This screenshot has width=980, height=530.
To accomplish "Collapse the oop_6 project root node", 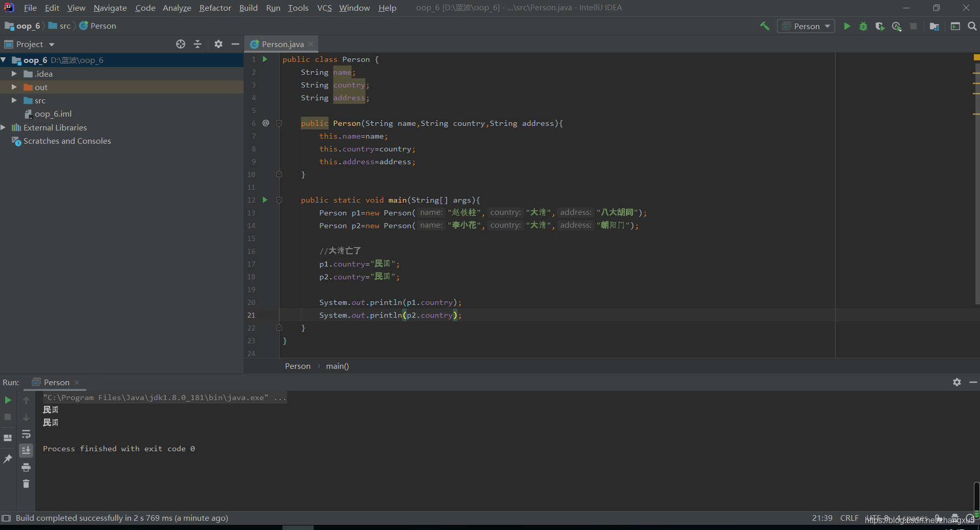I will click(x=4, y=60).
